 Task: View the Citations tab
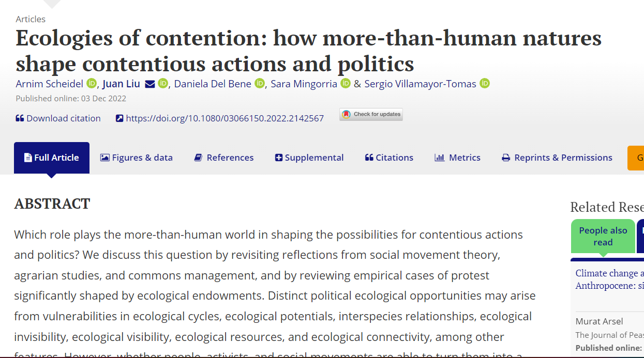389,158
